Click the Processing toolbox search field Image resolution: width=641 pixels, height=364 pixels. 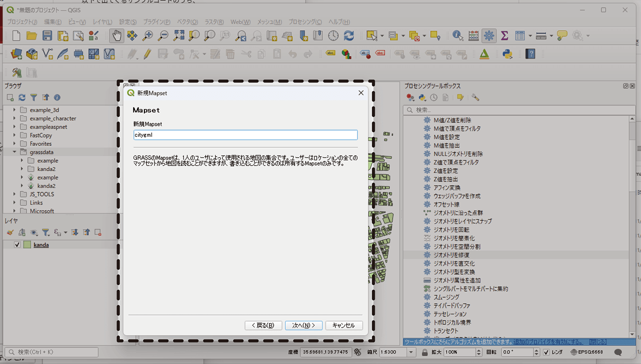(x=519, y=110)
